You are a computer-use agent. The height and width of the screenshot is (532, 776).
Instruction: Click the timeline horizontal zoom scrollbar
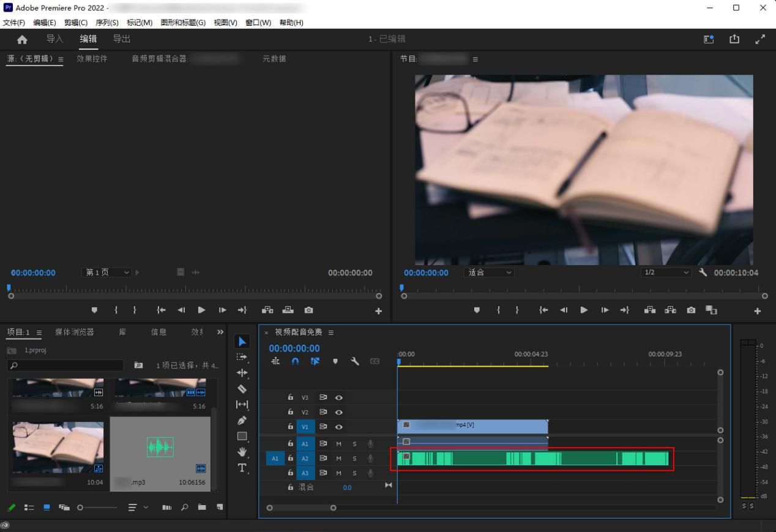click(300, 508)
